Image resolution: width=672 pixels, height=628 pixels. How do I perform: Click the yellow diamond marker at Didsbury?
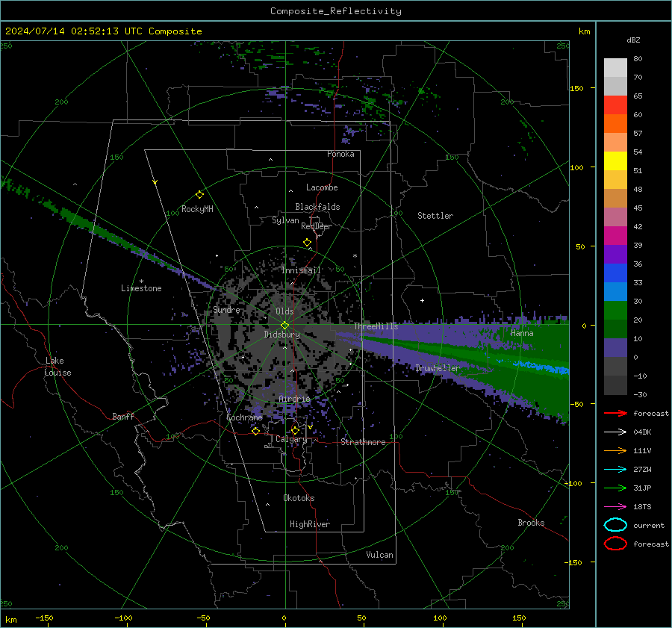click(284, 325)
